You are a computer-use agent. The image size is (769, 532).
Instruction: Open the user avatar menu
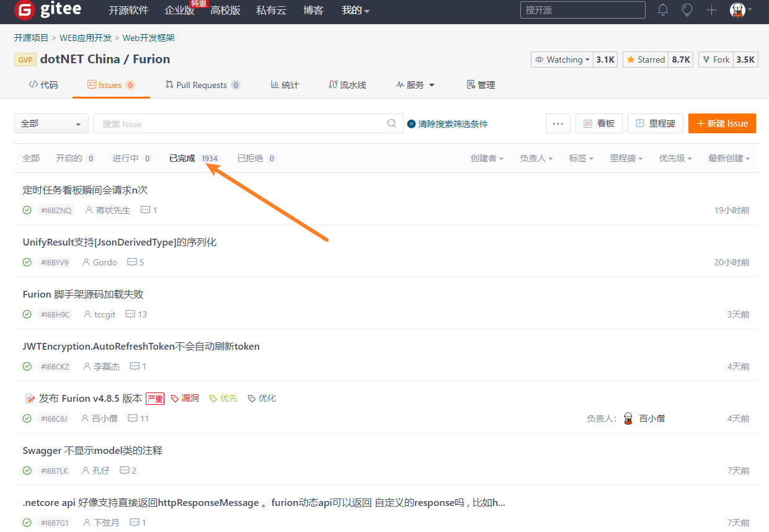pyautogui.click(x=740, y=10)
